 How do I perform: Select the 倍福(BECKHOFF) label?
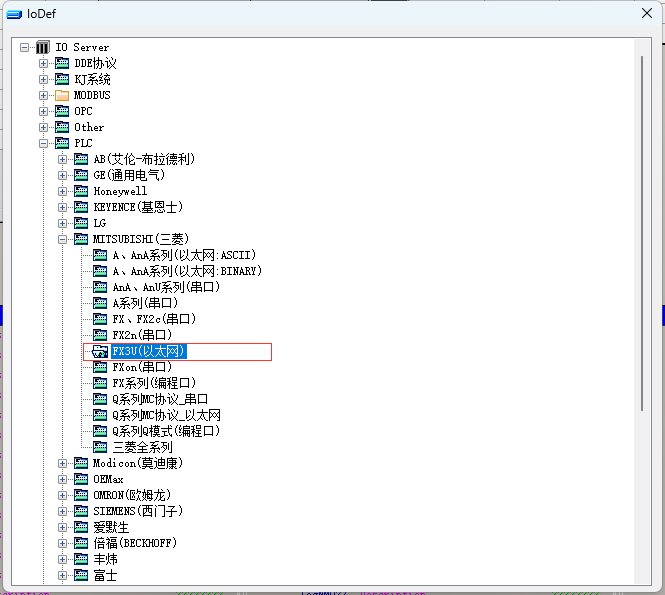tap(135, 543)
